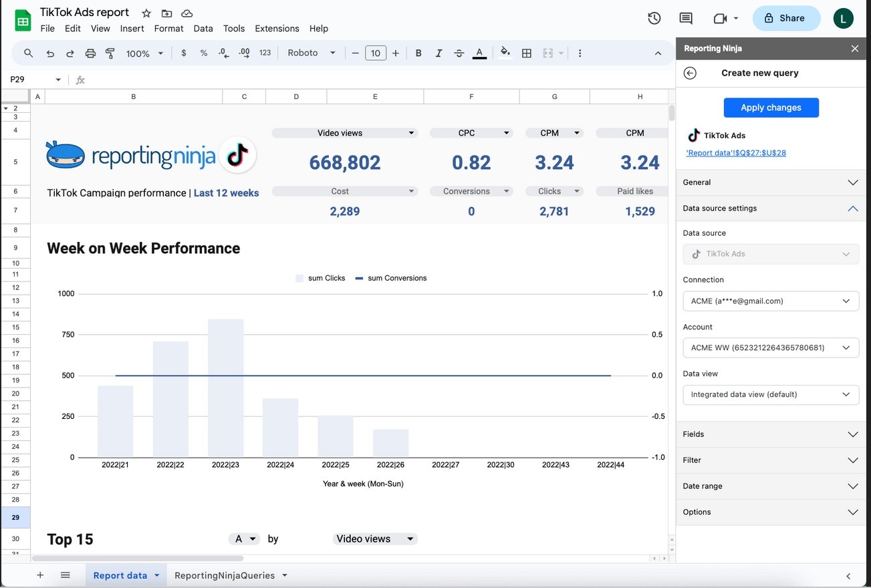Add a new sheet
Image resolution: width=871 pixels, height=588 pixels.
tap(40, 575)
